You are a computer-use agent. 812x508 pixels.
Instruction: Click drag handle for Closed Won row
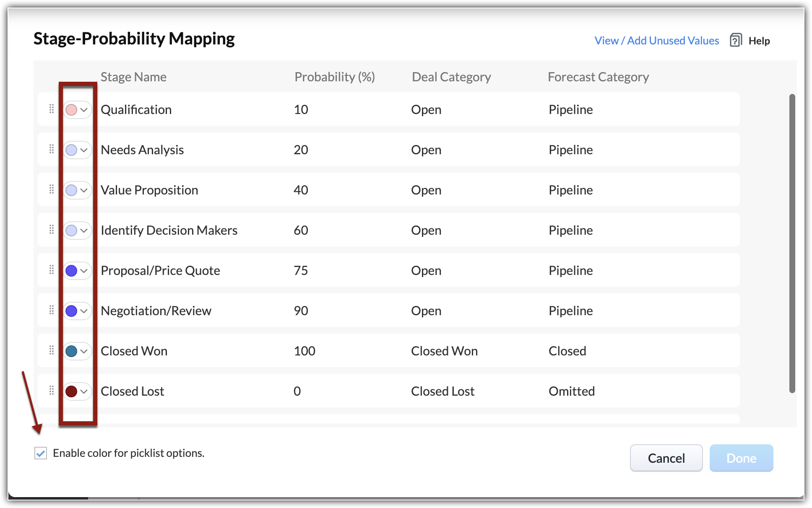[x=52, y=350]
